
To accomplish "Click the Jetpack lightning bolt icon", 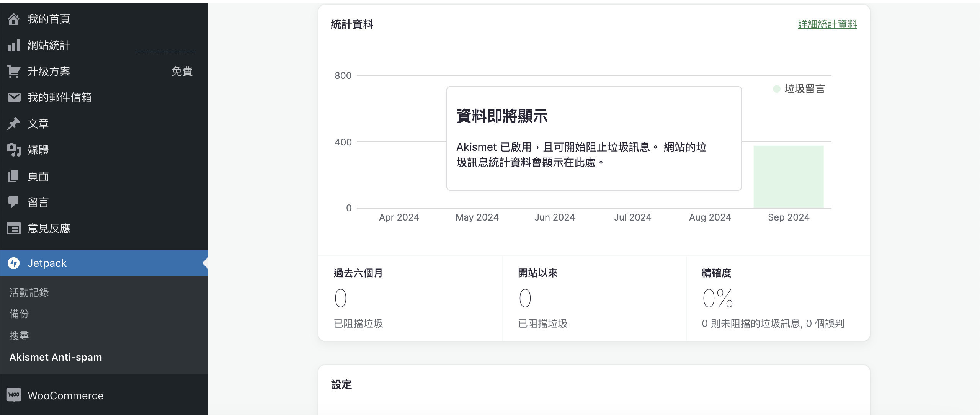I will click(14, 263).
